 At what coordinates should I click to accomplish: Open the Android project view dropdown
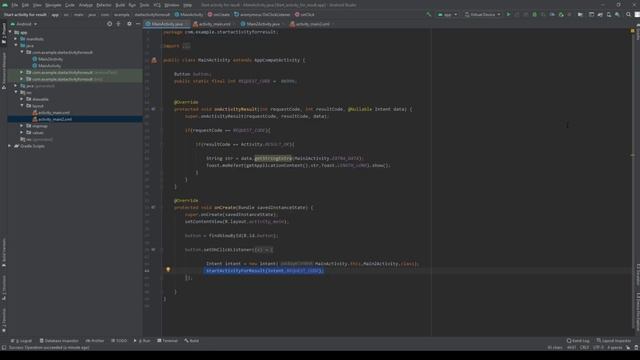pyautogui.click(x=24, y=24)
